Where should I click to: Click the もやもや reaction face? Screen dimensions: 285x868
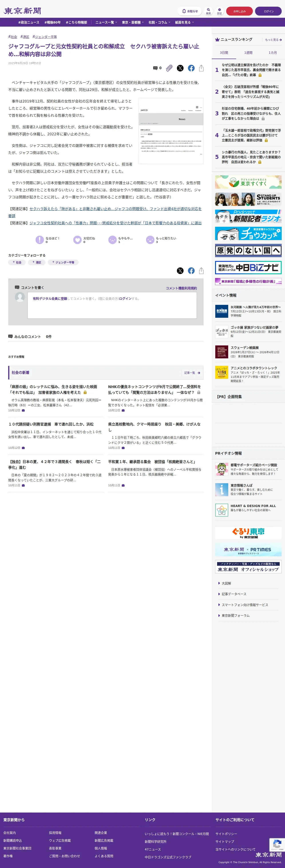[112, 240]
